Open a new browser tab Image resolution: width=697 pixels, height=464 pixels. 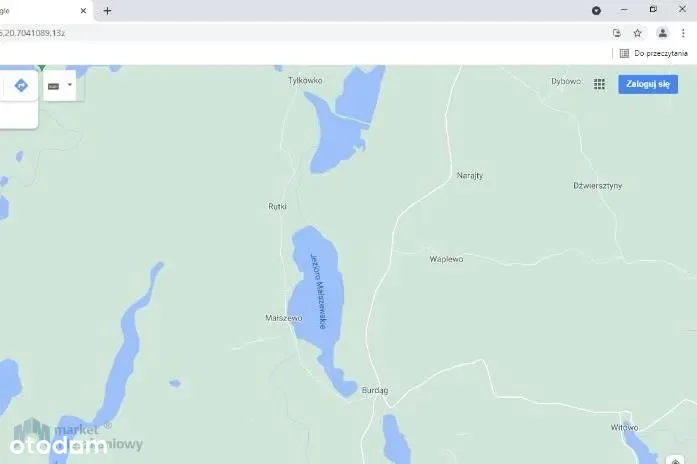(107, 11)
